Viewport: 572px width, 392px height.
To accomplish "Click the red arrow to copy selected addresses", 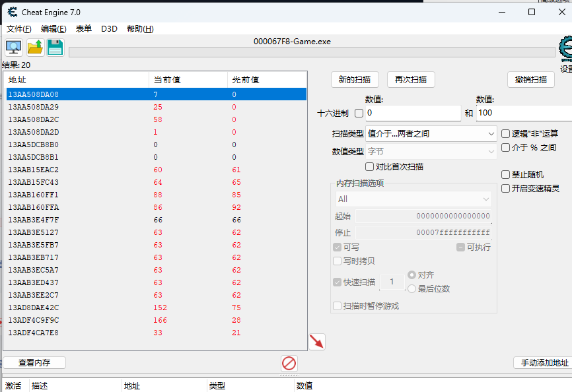I will coord(317,342).
